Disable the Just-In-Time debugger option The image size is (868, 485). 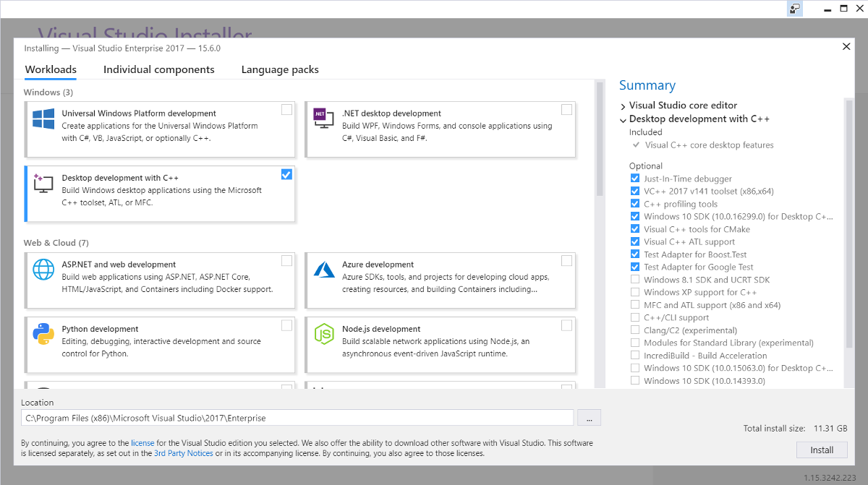[x=634, y=179]
